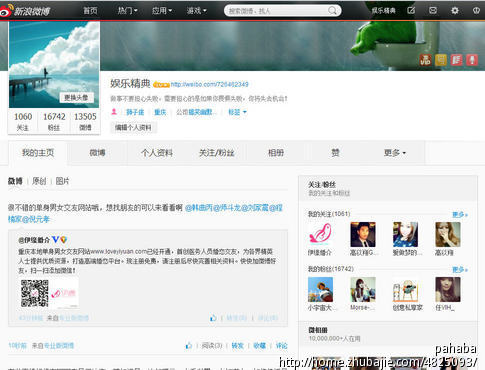The height and width of the screenshot is (370, 485).
Task: Click 收藏 to favorite the post
Action: (259, 346)
